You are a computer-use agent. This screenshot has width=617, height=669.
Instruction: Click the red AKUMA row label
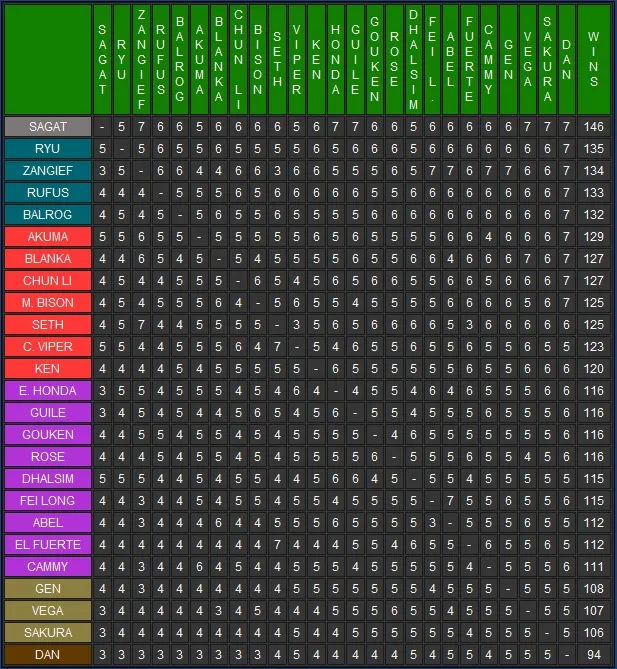click(48, 237)
